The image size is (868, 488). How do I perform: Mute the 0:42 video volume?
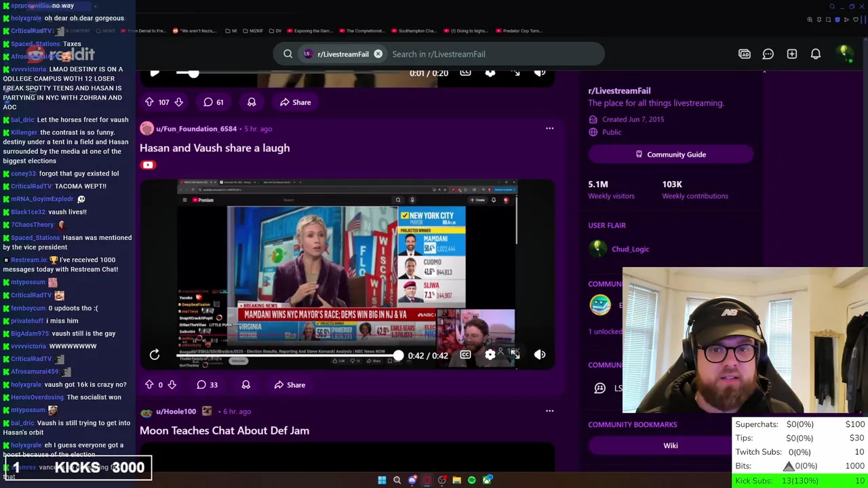pos(540,355)
